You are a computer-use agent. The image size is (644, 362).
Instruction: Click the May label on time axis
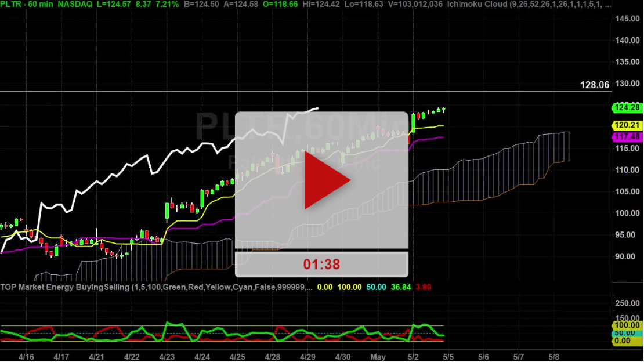point(378,357)
